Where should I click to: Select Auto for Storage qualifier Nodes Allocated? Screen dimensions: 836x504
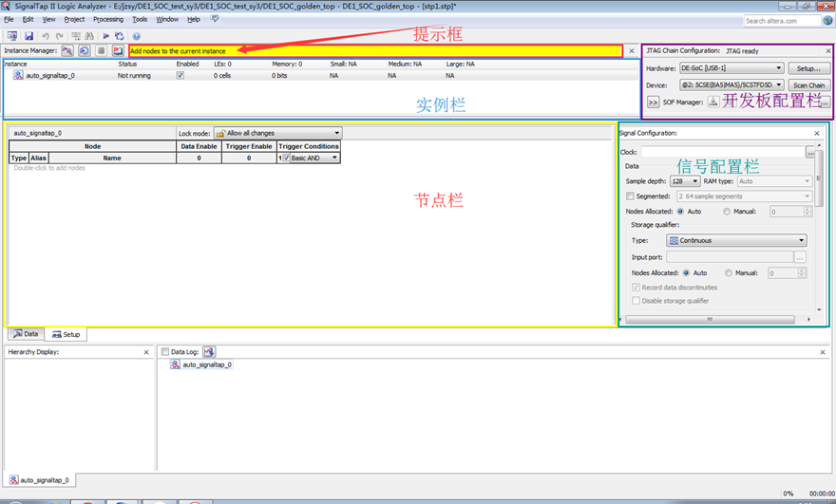click(686, 272)
